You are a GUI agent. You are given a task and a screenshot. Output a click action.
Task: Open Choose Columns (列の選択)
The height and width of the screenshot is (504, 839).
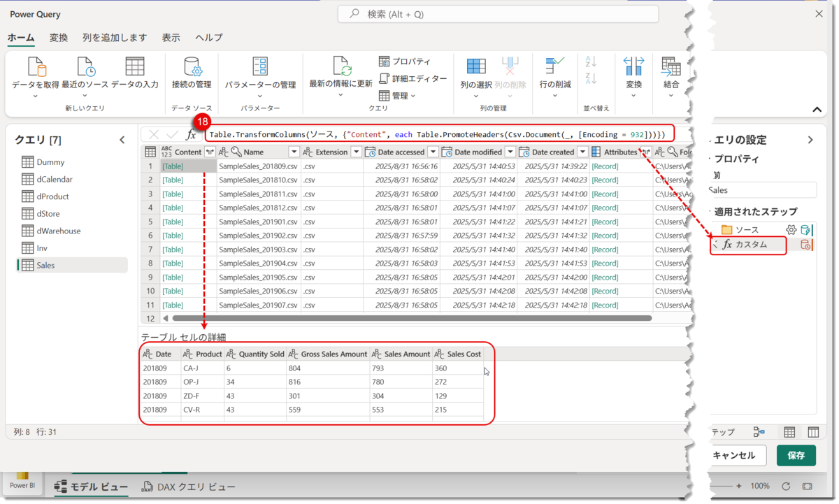click(x=476, y=77)
